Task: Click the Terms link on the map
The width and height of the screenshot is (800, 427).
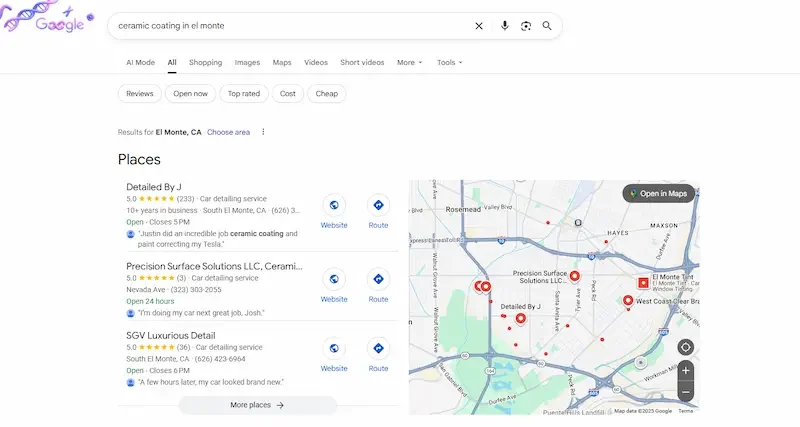Action: tap(685, 411)
